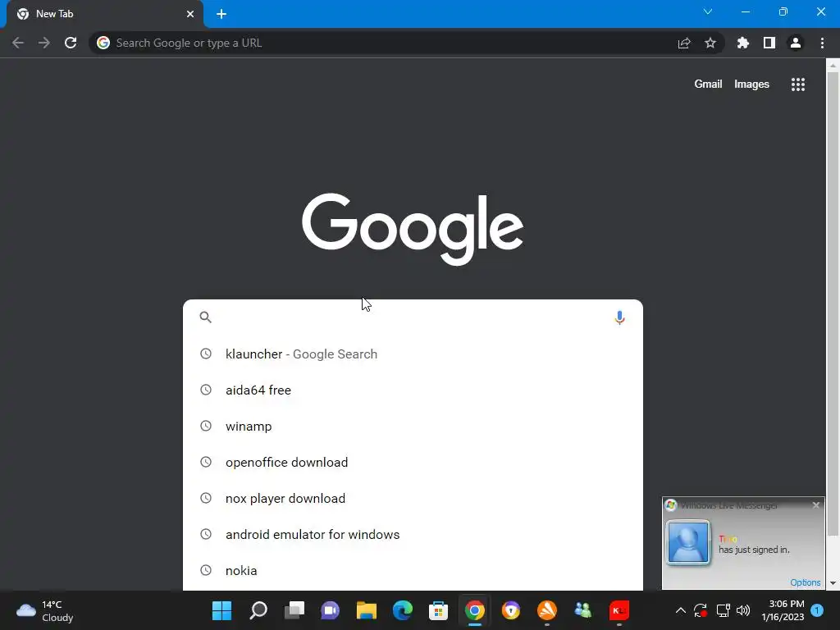Image resolution: width=840 pixels, height=630 pixels.
Task: Open the notification count badge
Action: point(817,610)
